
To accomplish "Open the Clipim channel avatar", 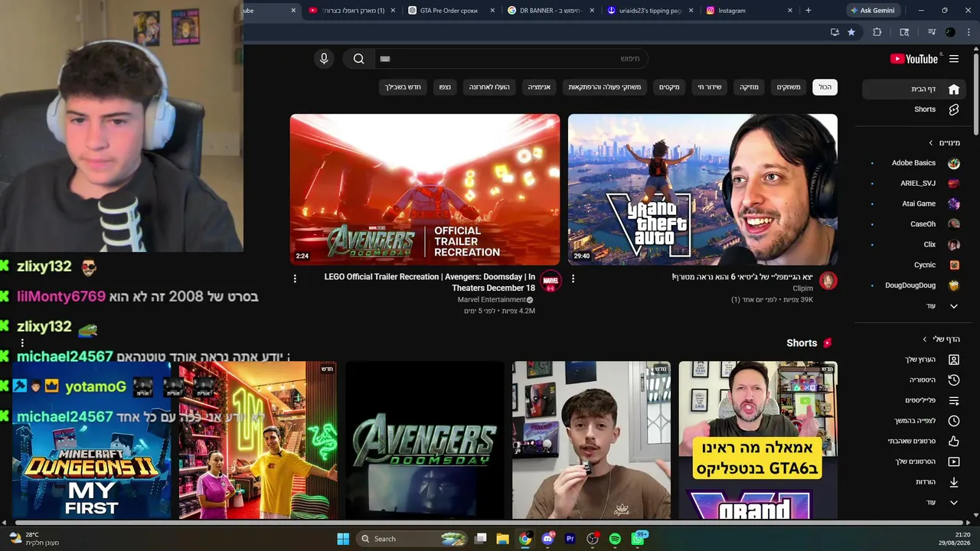I will 828,281.
